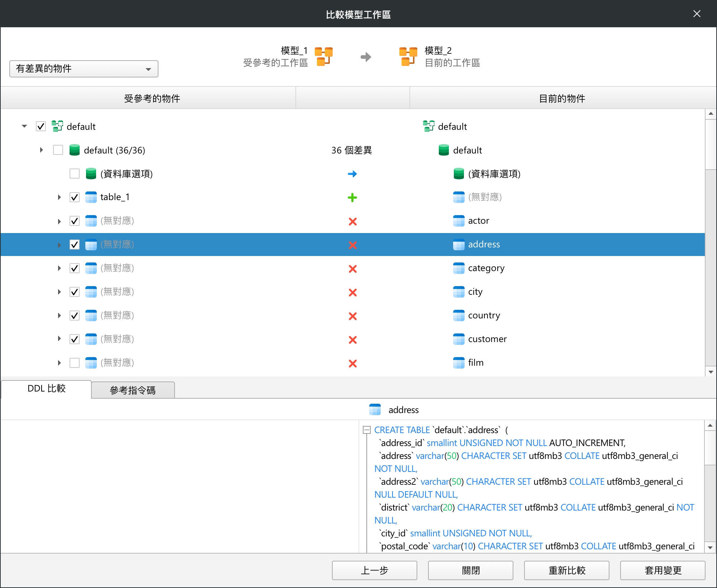Expand the city row
Viewport: 717px width, 588px height.
(59, 292)
